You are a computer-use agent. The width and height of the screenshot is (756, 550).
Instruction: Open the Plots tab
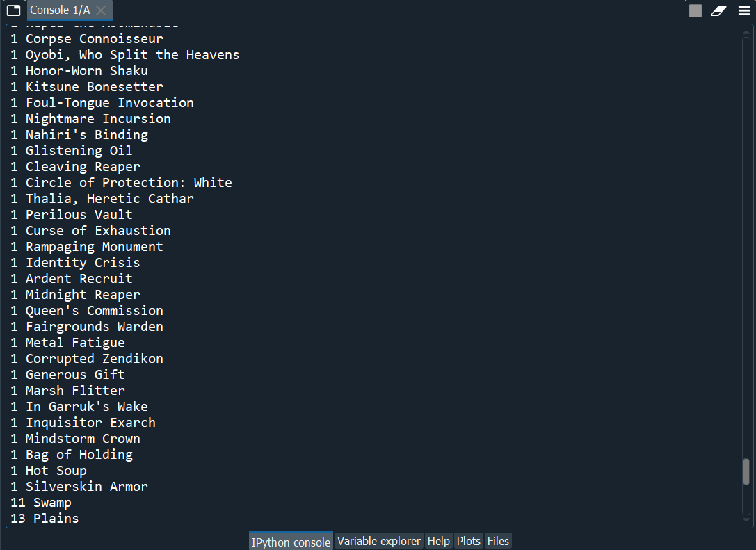[x=468, y=542]
